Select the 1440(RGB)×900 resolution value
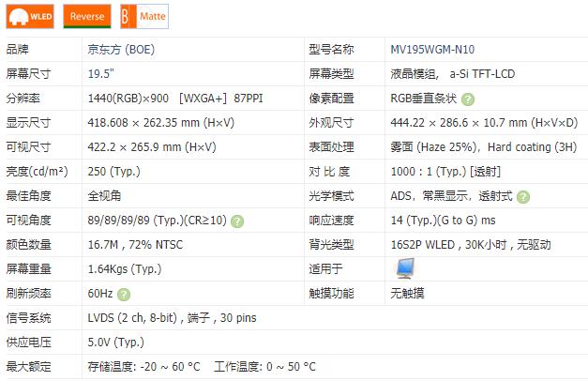Image resolution: width=588 pixels, height=381 pixels. point(128,99)
